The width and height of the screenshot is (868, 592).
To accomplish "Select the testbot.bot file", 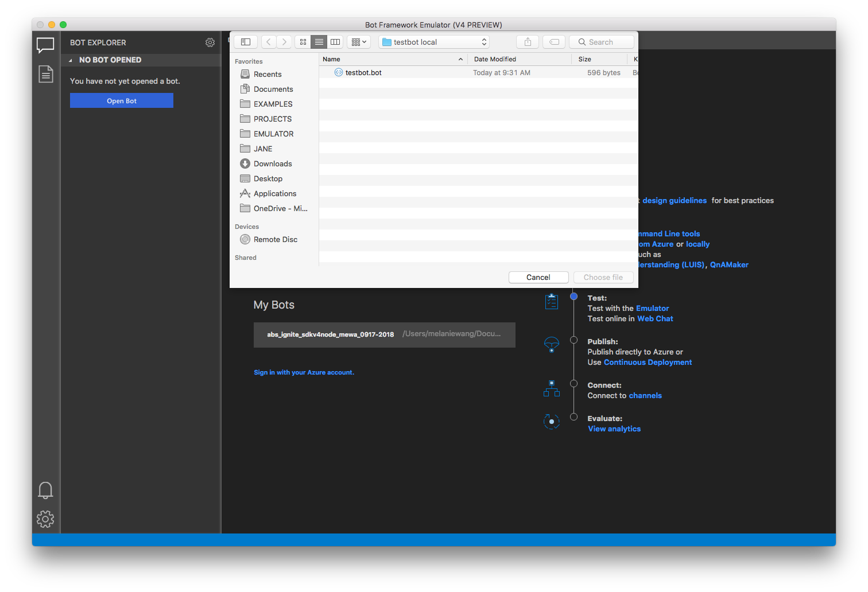I will 363,72.
